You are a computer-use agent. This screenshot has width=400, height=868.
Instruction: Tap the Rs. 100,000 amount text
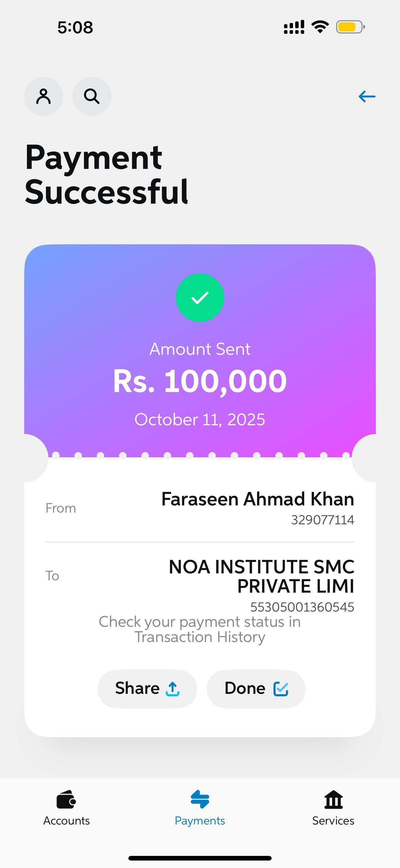point(200,381)
